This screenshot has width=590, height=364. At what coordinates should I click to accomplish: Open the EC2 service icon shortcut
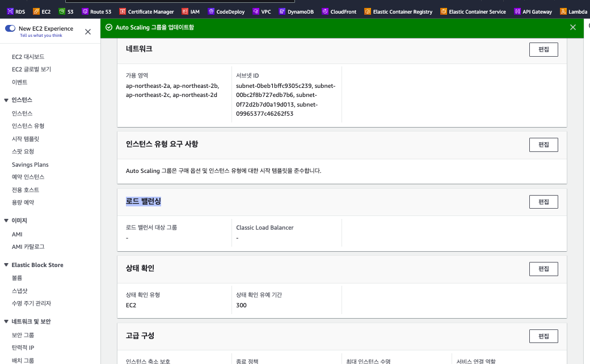point(36,12)
